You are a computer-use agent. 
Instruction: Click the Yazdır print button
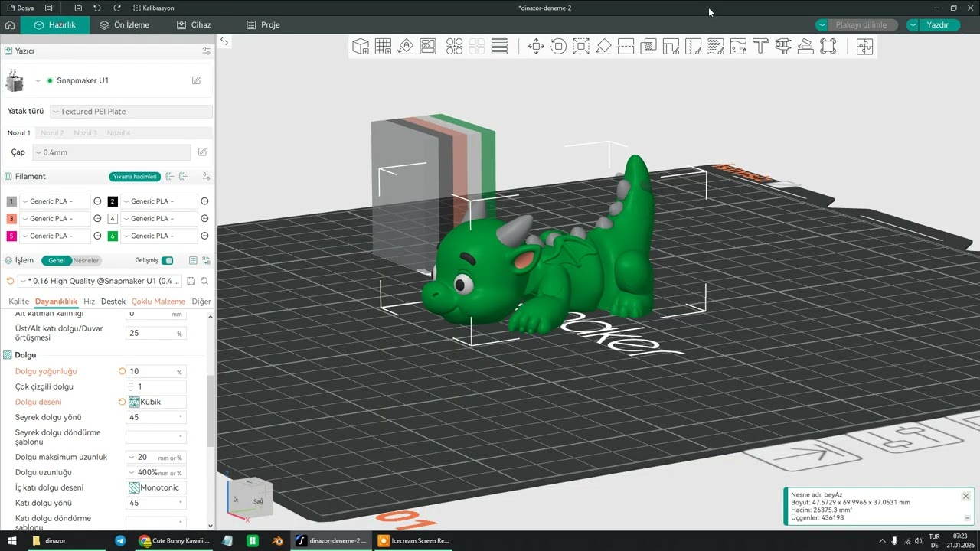(x=938, y=24)
